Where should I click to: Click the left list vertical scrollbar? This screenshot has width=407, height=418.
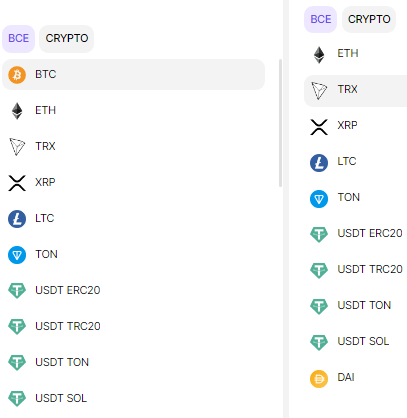point(280,123)
